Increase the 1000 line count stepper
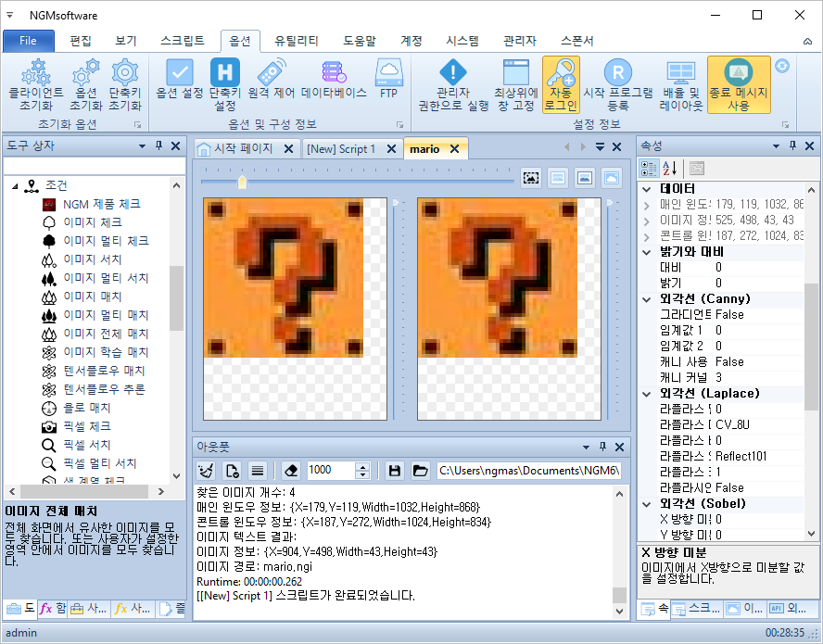 362,466
